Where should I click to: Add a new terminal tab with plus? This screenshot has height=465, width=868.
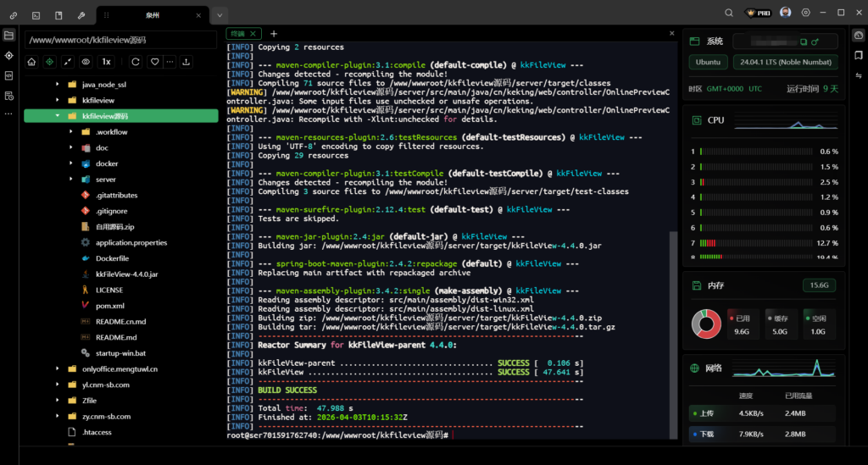pyautogui.click(x=273, y=33)
